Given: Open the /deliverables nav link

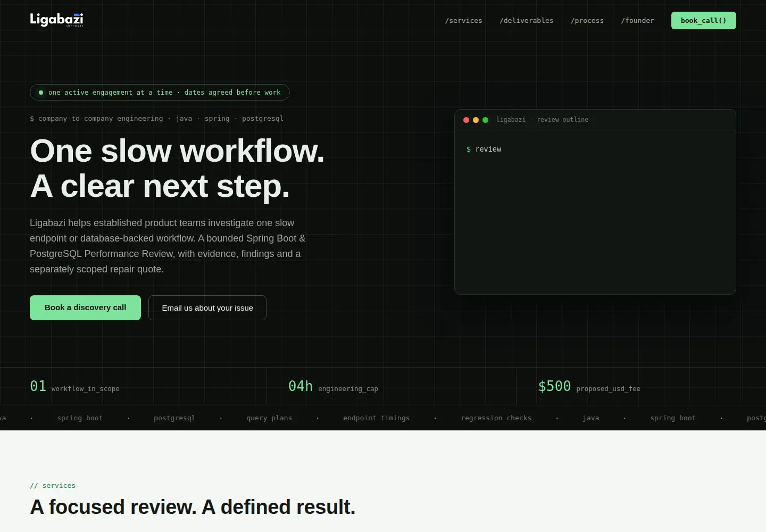Looking at the screenshot, I should pos(526,21).
